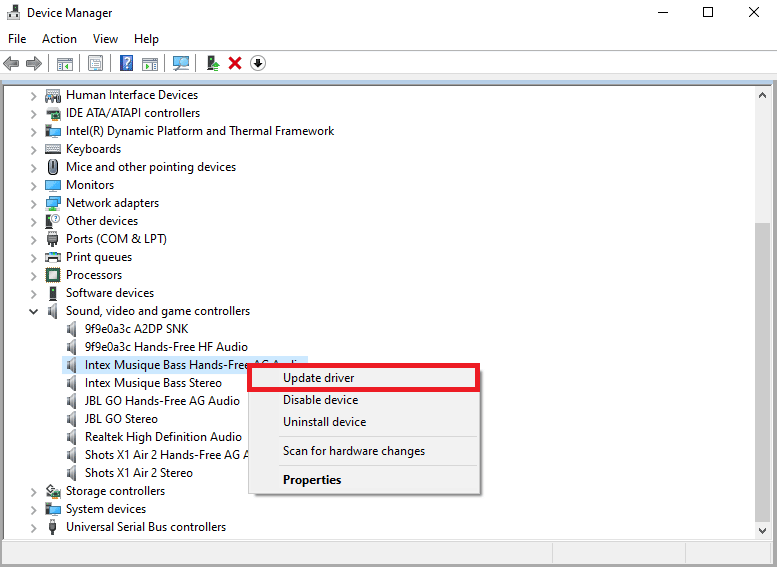Open the Help menu
Viewport: 777px width, 567px height.
click(146, 39)
